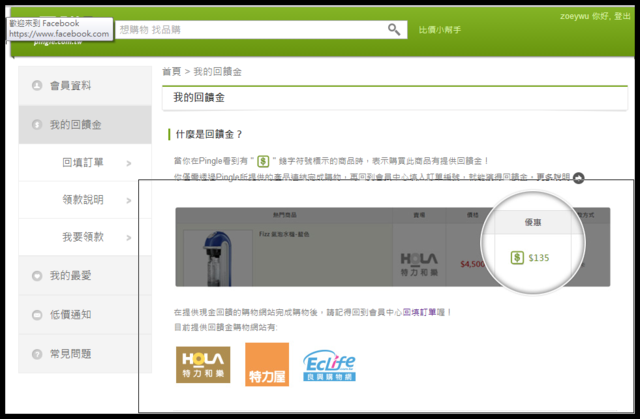
Task: Open 我要領款 submenu item
Action: click(85, 237)
